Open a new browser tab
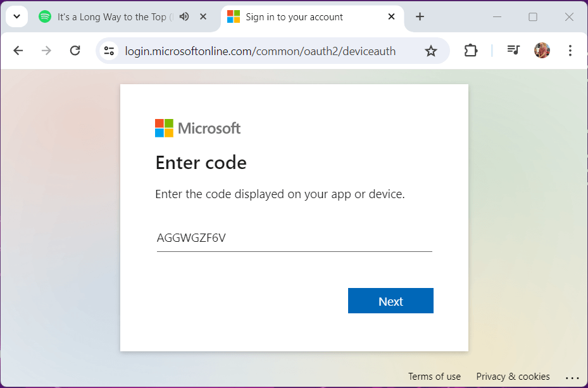The width and height of the screenshot is (588, 388). click(x=420, y=17)
